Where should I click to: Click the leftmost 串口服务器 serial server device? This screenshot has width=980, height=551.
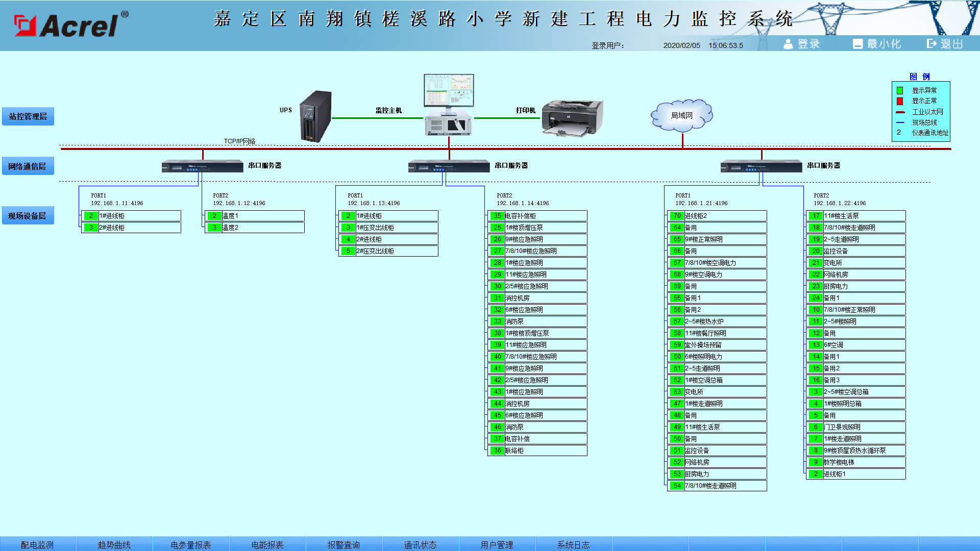(202, 166)
